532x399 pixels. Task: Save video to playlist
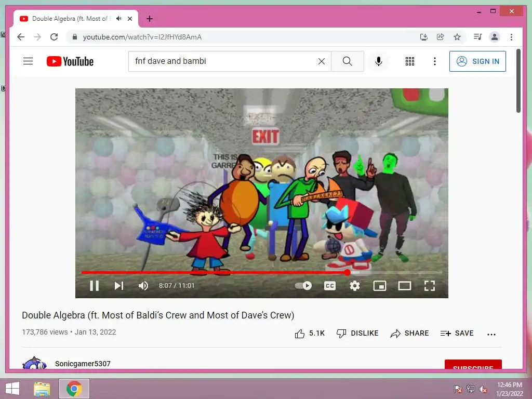click(x=457, y=334)
